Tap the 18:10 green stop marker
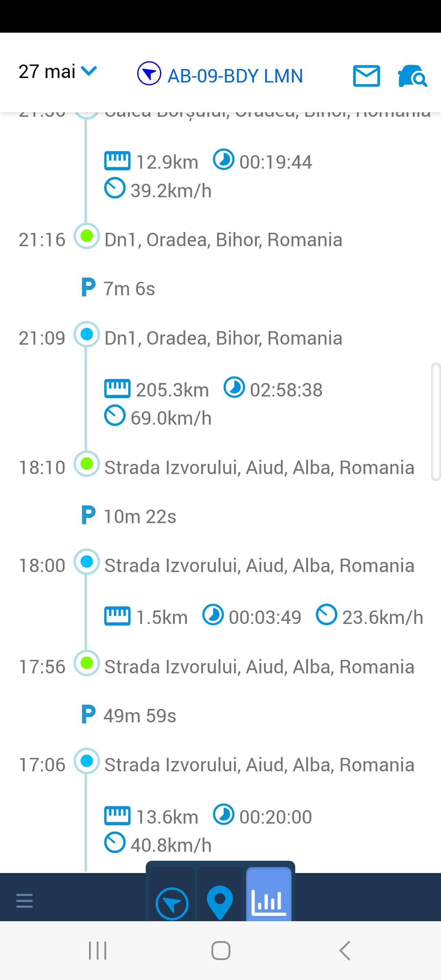The height and width of the screenshot is (980, 441). [87, 464]
